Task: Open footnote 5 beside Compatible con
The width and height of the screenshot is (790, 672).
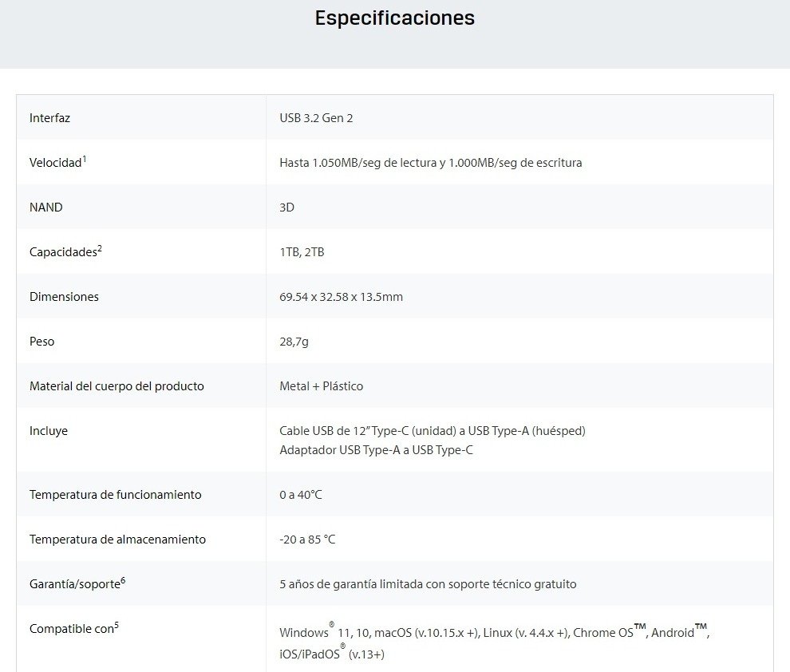Action: (117, 624)
